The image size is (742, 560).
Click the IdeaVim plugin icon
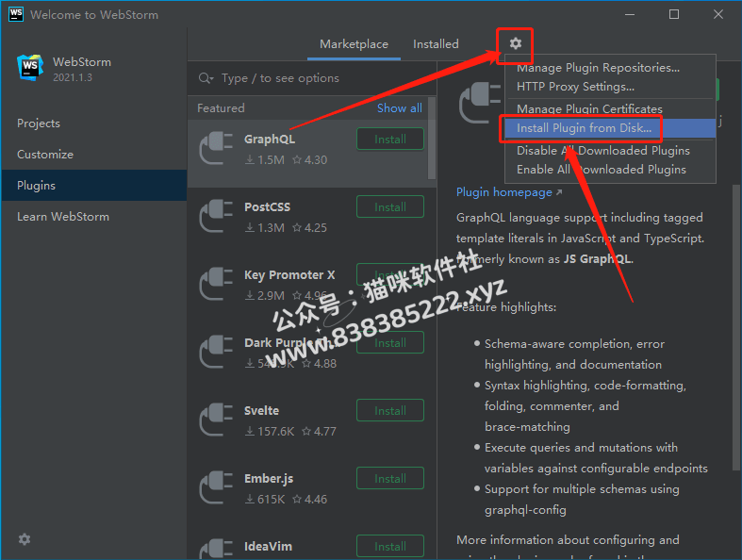(x=216, y=549)
